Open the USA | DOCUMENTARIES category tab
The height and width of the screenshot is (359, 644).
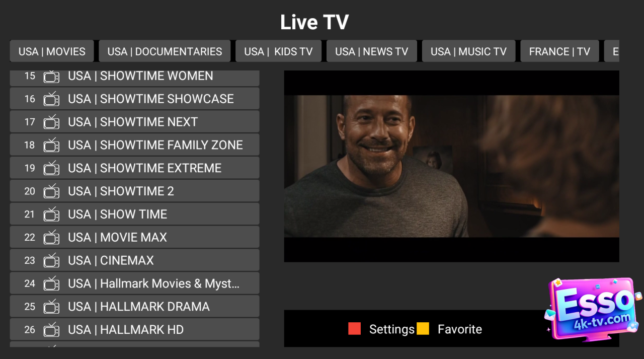click(x=165, y=51)
